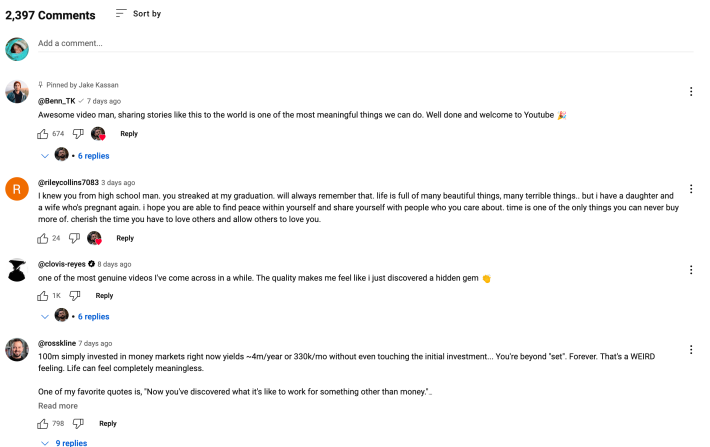Image resolution: width=710 pixels, height=447 pixels.
Task: Dislike the @Benn_TK pinned comment
Action: tap(76, 133)
